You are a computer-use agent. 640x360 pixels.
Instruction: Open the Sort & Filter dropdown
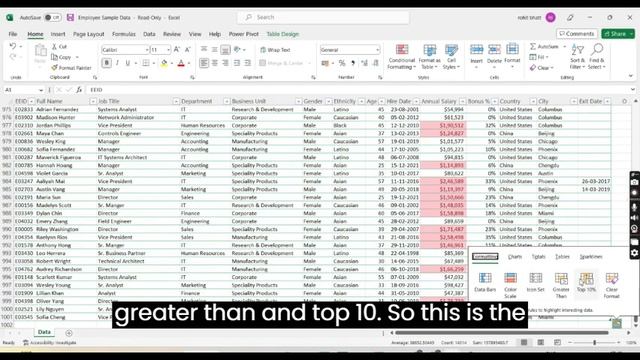pos(577,57)
